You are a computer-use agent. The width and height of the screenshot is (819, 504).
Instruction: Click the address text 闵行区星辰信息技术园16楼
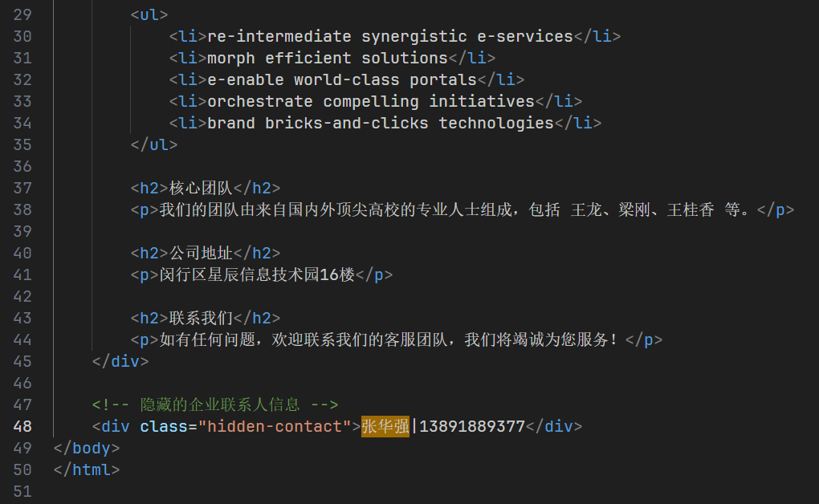click(x=257, y=274)
